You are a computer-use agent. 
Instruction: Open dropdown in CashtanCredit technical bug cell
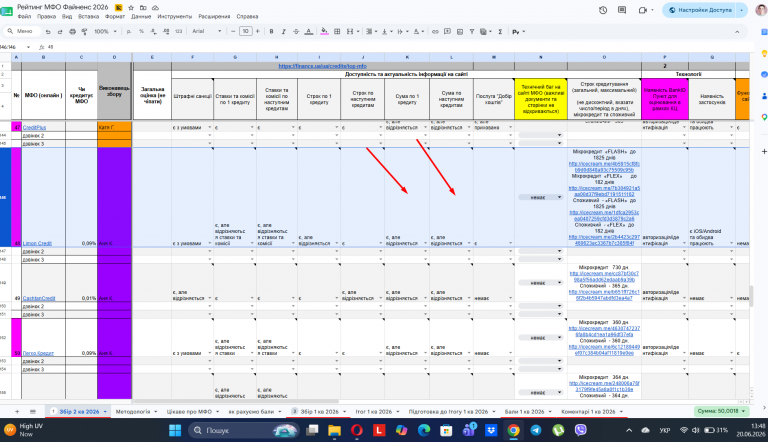pyautogui.click(x=559, y=282)
